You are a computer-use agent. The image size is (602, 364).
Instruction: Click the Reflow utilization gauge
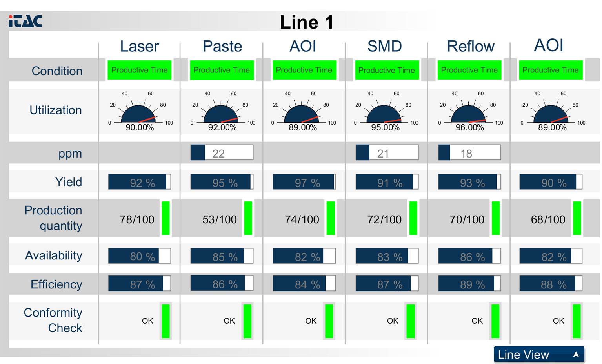[x=469, y=113]
